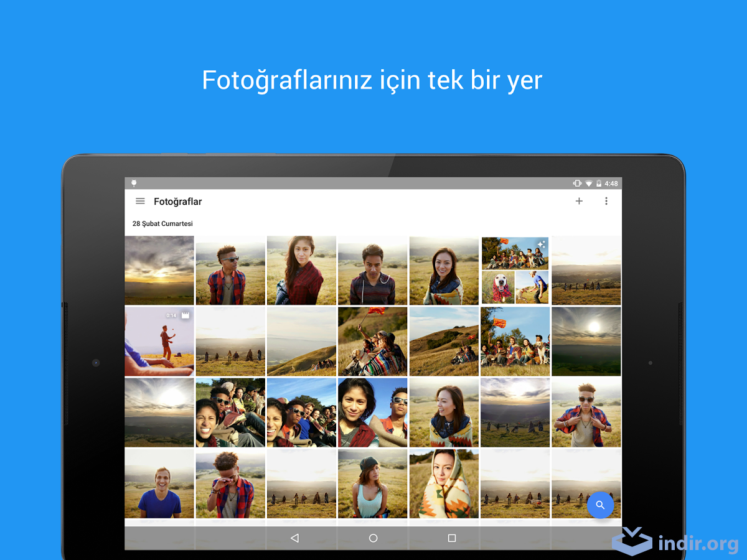Click the battery indicator in the status bar
This screenshot has width=747, height=560.
[x=598, y=183]
